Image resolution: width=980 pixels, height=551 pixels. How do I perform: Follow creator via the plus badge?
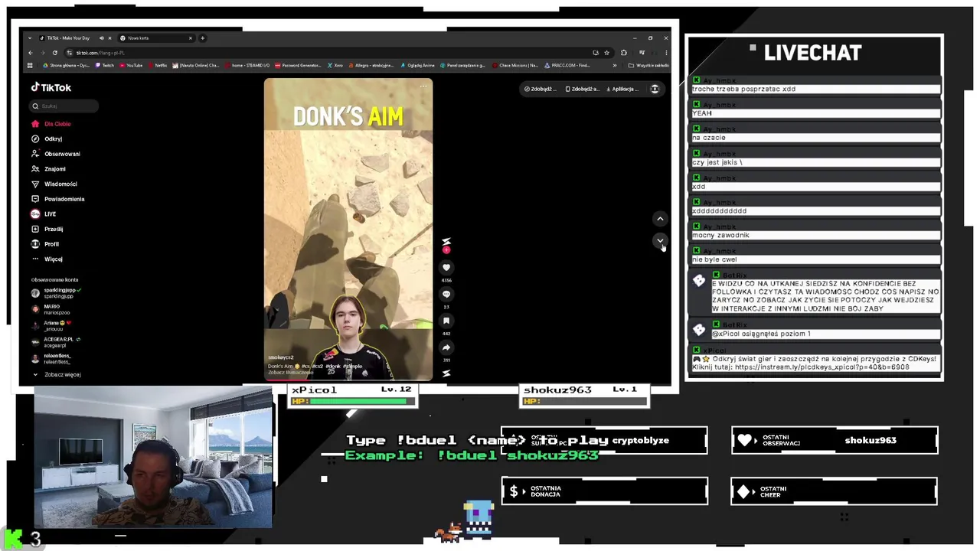(x=446, y=250)
